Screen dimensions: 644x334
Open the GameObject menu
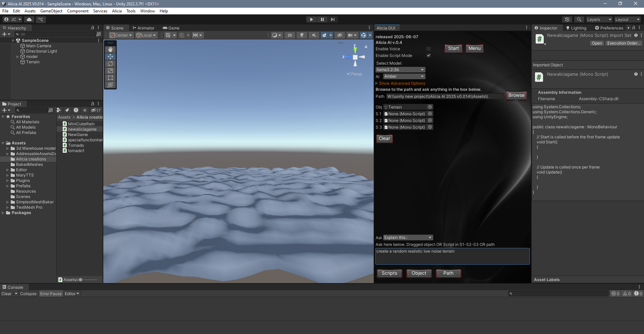click(x=51, y=11)
